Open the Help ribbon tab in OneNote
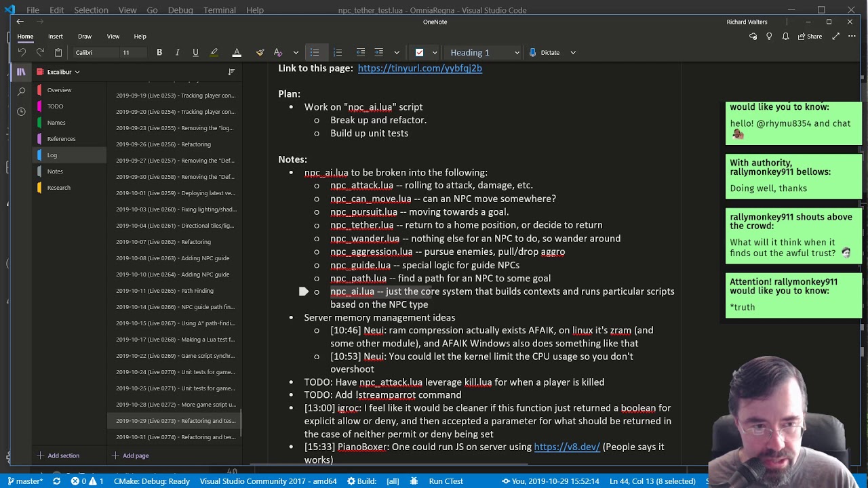Image resolution: width=868 pixels, height=488 pixels. (140, 36)
